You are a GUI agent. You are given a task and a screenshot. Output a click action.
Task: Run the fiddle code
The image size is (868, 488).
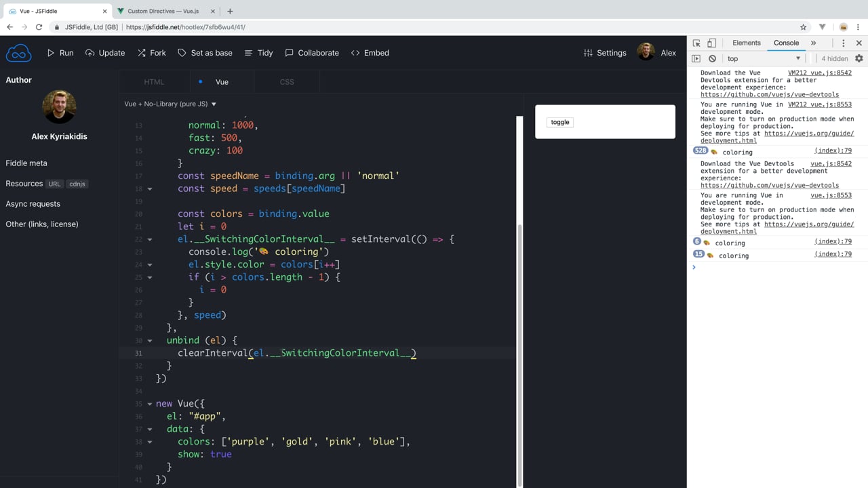[x=60, y=53]
